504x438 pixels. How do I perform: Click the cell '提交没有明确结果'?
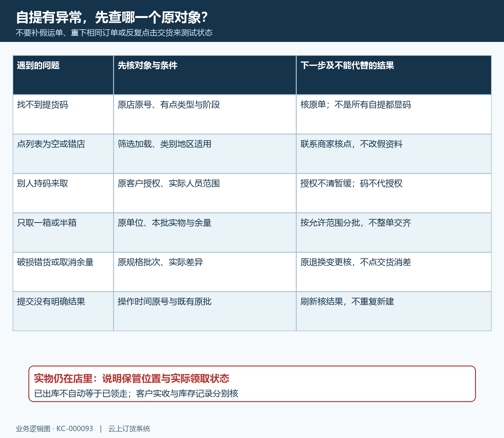[x=63, y=311]
